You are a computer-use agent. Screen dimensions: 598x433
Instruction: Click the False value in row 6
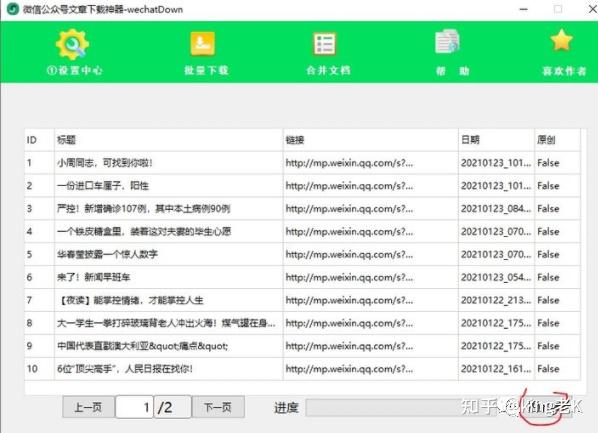pyautogui.click(x=548, y=277)
